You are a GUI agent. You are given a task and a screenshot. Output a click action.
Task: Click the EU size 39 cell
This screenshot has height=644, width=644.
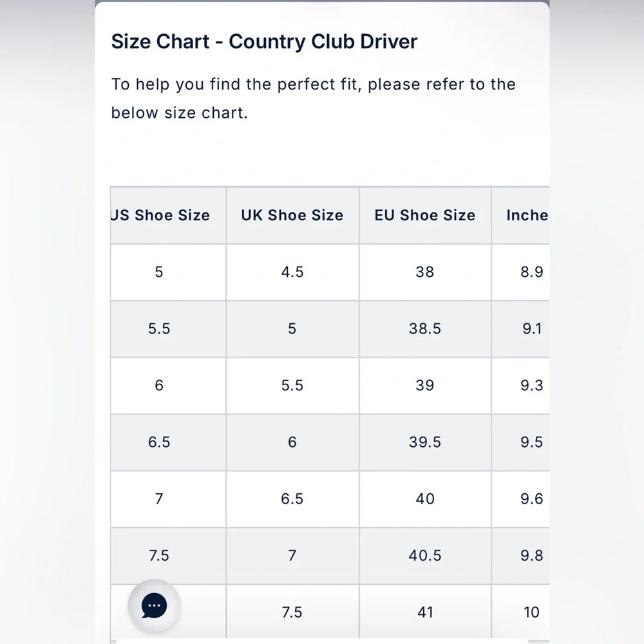point(425,385)
